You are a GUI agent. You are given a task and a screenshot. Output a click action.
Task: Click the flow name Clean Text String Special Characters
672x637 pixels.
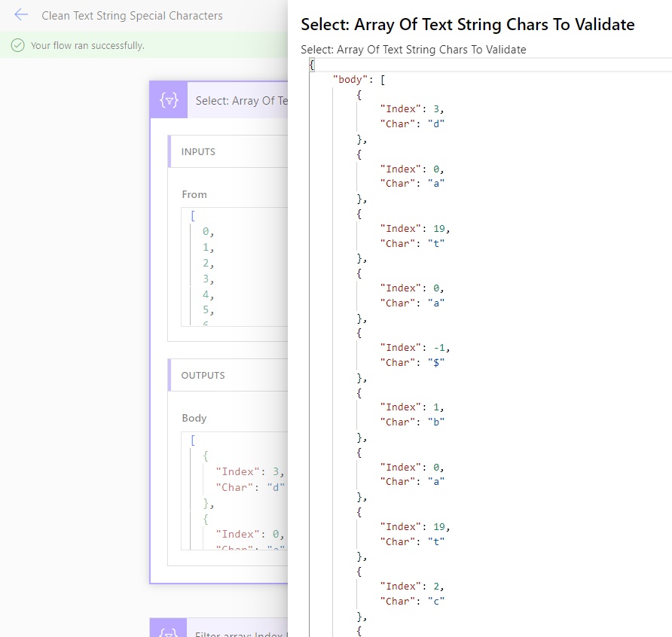tap(133, 15)
